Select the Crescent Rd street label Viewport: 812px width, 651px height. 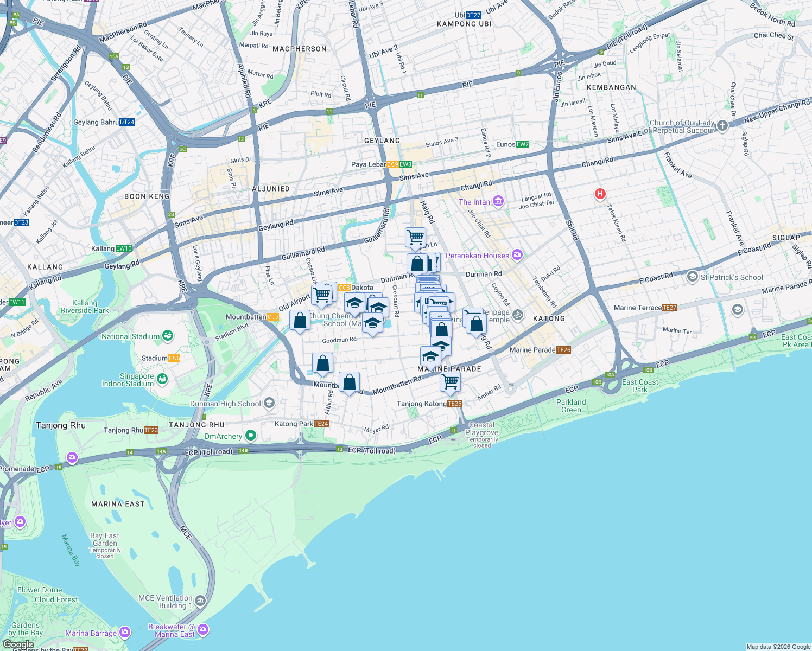click(396, 301)
